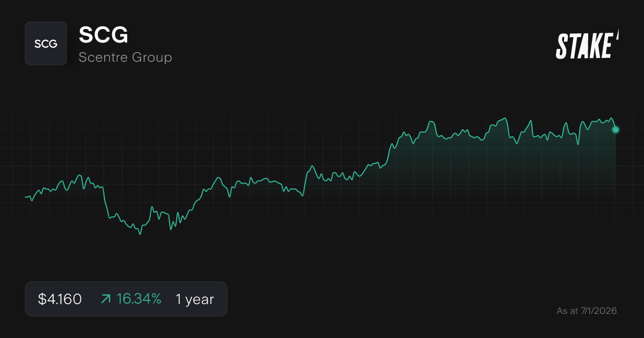
Task: Click the flag accent on Stake logo
Action: (617, 36)
